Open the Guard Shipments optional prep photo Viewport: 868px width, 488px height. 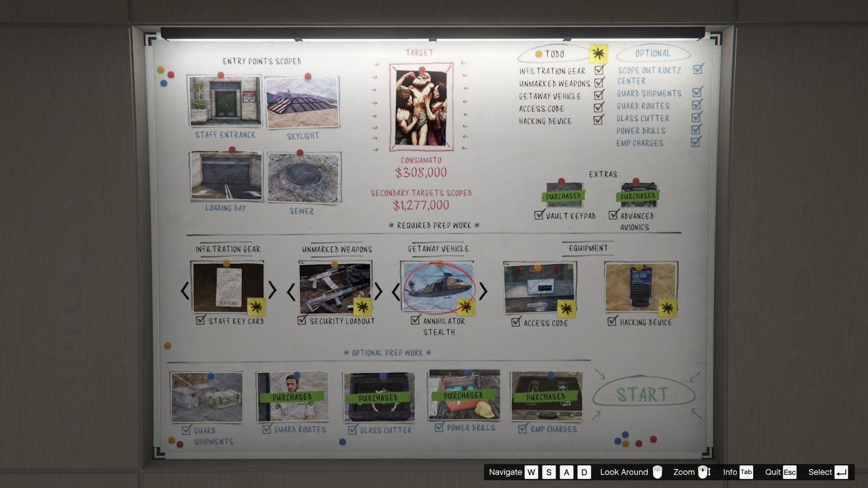[207, 397]
